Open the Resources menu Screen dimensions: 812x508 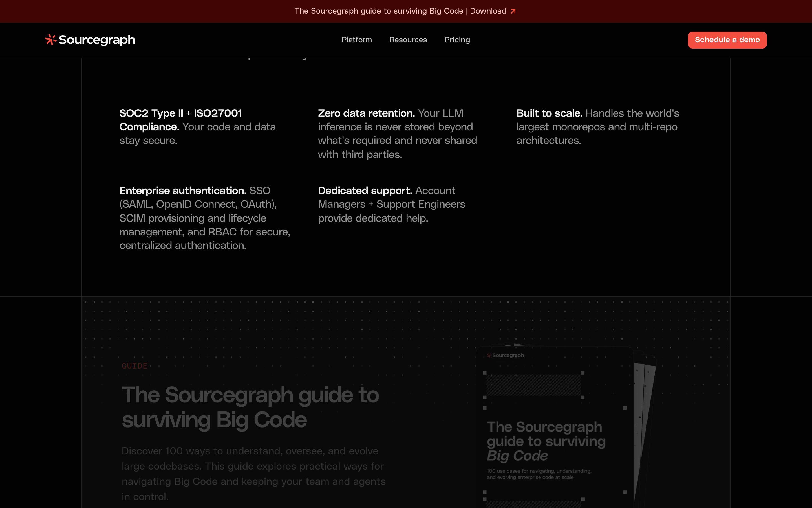click(408, 40)
